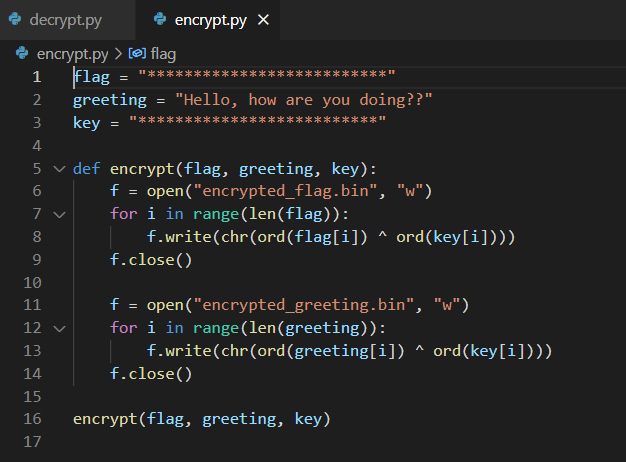Click line number 17 in the gutter
Screen dimensions: 626x462
pos(32,442)
